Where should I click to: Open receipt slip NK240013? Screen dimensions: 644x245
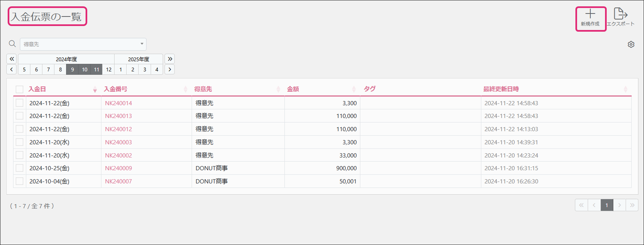[x=118, y=116]
